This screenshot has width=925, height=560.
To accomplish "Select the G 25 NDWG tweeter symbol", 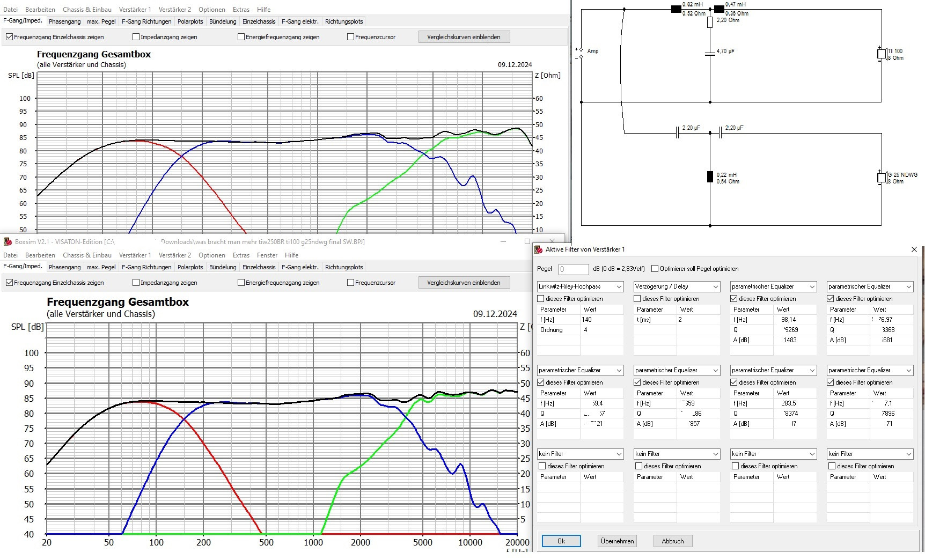I will [x=881, y=178].
